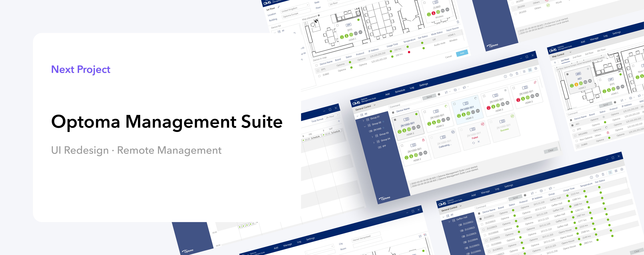The height and width of the screenshot is (255, 644).
Task: Select grid view icon in Geffen Hall list window
Action: 616,171
